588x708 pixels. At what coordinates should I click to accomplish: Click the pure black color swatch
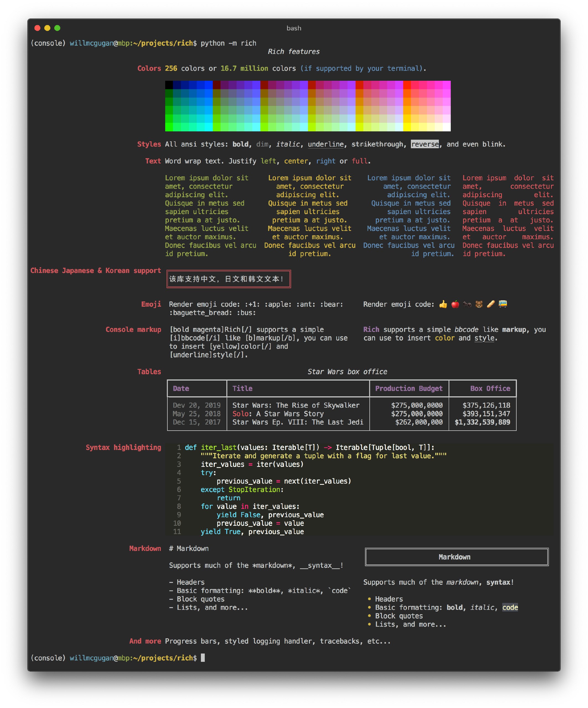pyautogui.click(x=169, y=85)
